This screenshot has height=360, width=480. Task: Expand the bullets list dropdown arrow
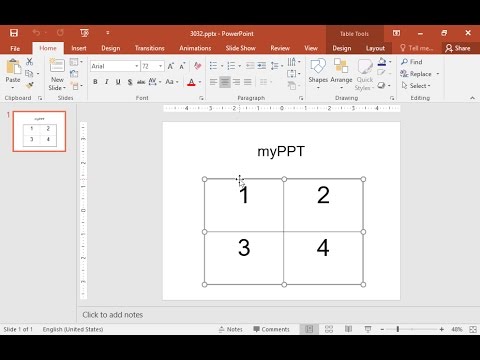coord(222,66)
